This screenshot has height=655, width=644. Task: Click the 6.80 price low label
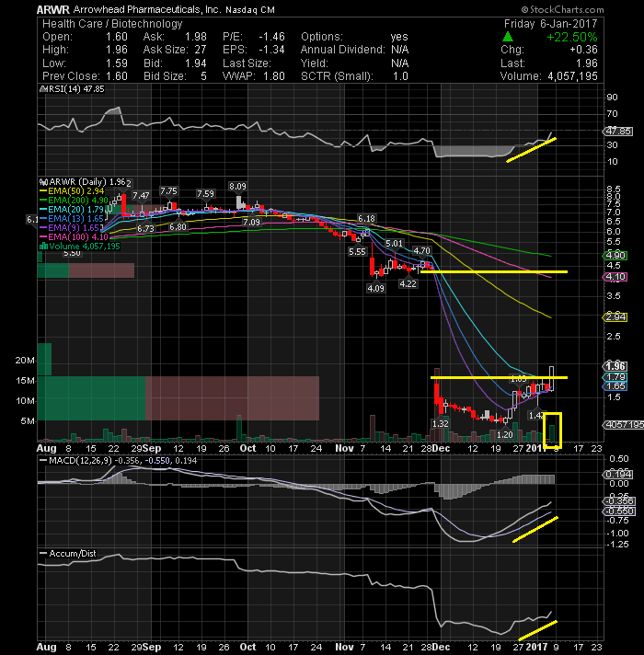(x=178, y=227)
